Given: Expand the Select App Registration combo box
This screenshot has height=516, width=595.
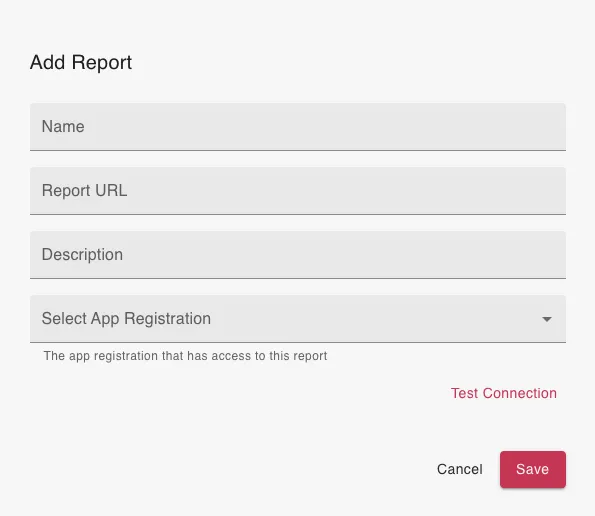Looking at the screenshot, I should point(298,319).
